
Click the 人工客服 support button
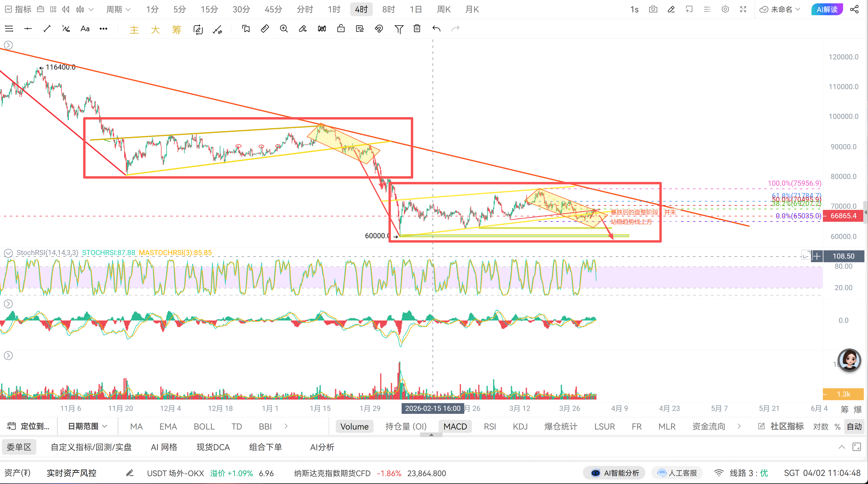677,473
